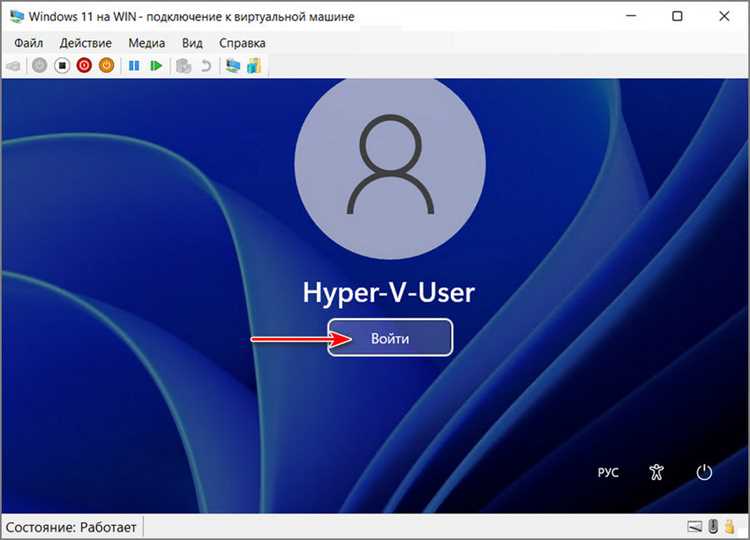
Task: Send Ctrl+Alt+Del via the toolbar icon
Action: click(13, 66)
